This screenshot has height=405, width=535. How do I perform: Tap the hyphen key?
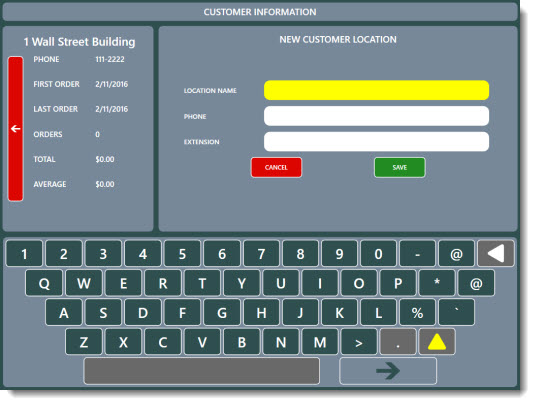(418, 254)
